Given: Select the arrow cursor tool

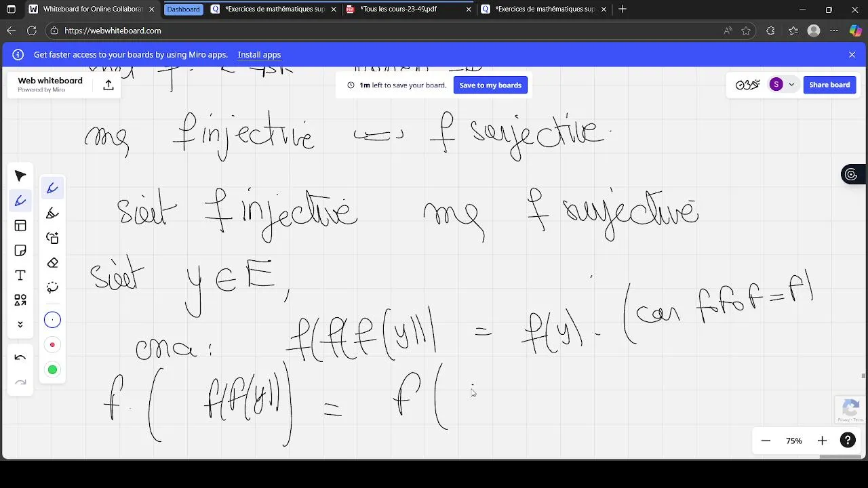Looking at the screenshot, I should [x=20, y=176].
